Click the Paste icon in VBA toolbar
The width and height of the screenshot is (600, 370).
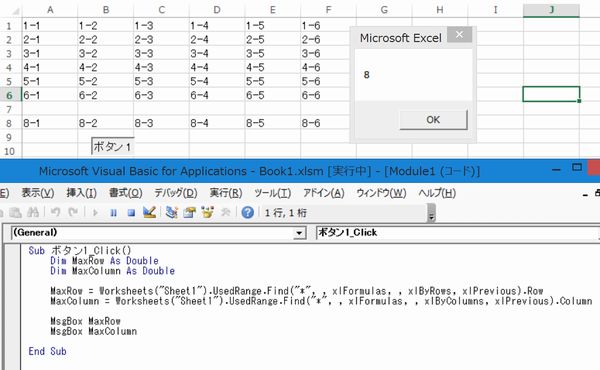pos(15,212)
